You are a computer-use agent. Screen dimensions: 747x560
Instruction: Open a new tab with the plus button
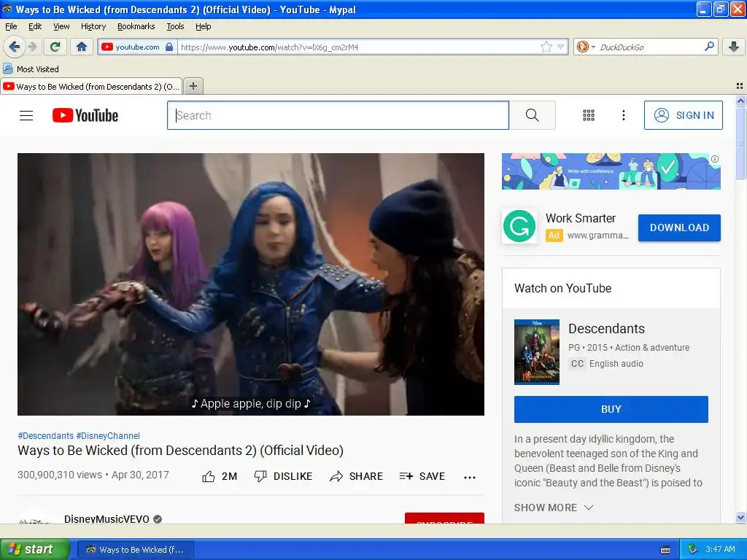pyautogui.click(x=193, y=86)
